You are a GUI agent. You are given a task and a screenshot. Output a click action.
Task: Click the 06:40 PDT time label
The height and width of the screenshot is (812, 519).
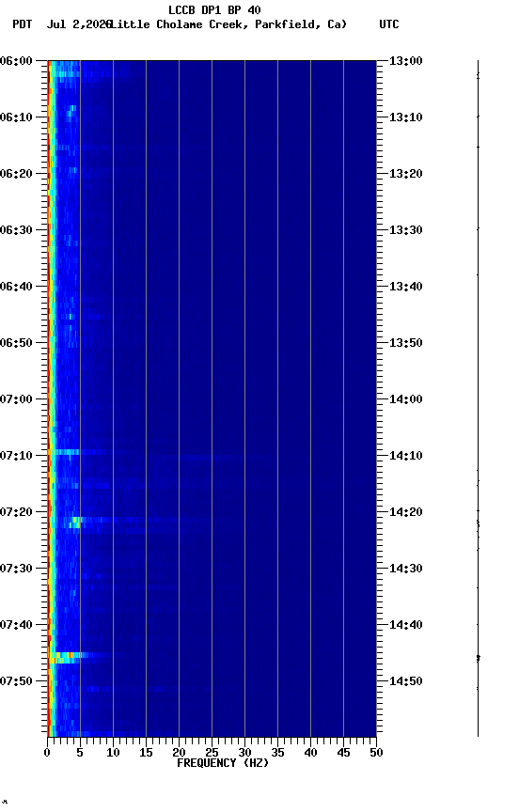click(16, 287)
